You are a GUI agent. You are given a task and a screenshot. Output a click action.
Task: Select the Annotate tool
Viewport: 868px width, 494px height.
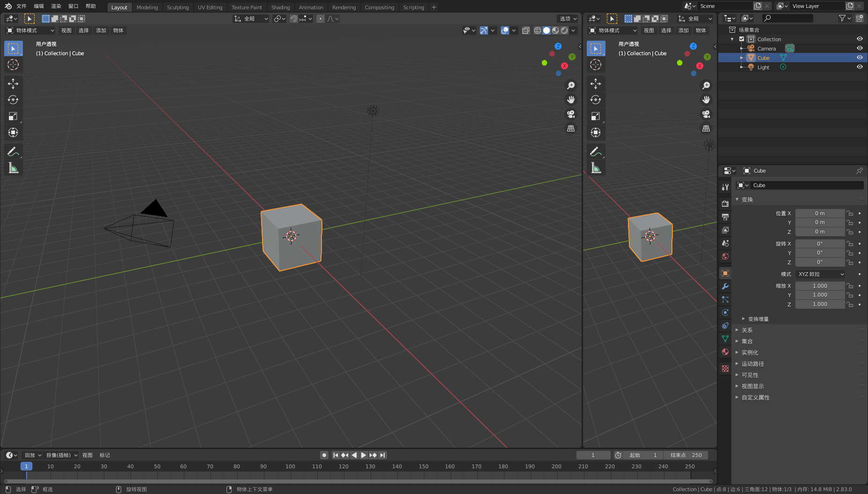13,151
